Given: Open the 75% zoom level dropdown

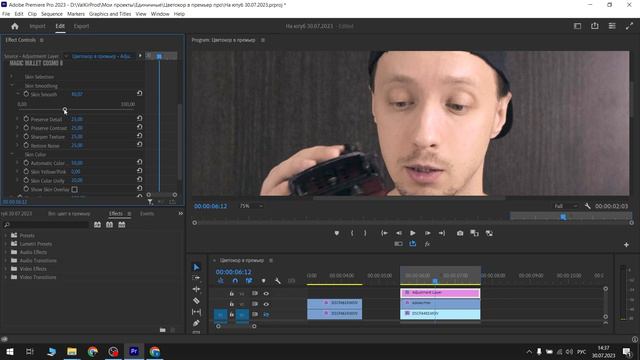Looking at the screenshot, I should pyautogui.click(x=251, y=206).
